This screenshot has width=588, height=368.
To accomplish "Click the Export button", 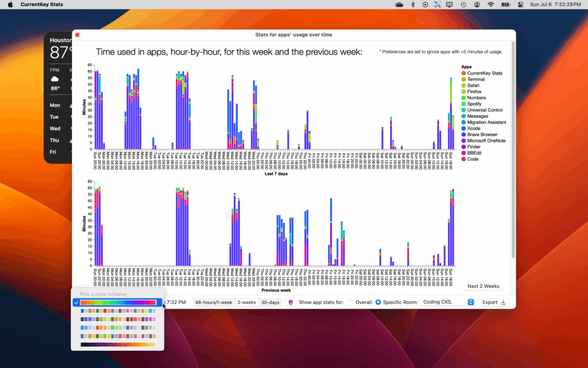I will tap(493, 302).
